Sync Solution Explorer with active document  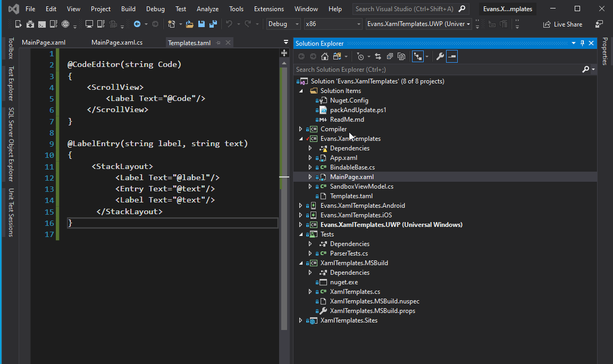pyautogui.click(x=377, y=57)
